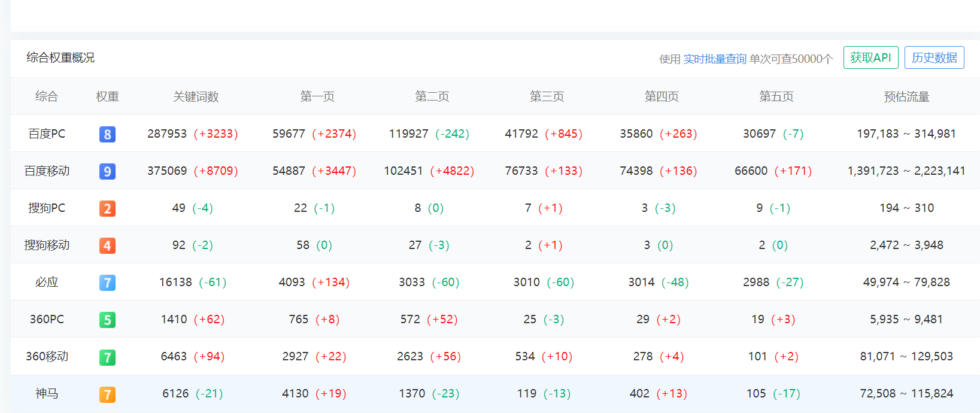Open 百度移动 second page value 102451
Viewport: 980px width, 413px height.
403,171
